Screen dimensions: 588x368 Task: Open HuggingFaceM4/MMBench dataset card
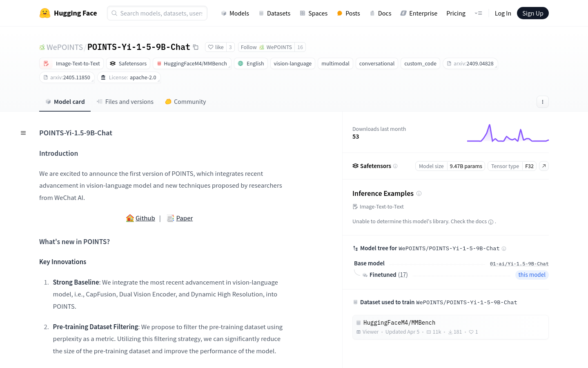pyautogui.click(x=450, y=327)
